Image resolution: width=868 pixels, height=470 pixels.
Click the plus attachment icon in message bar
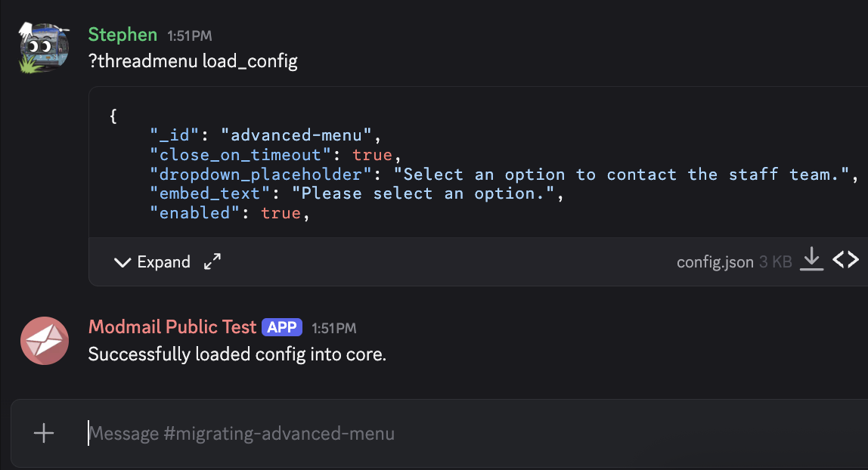pos(44,433)
